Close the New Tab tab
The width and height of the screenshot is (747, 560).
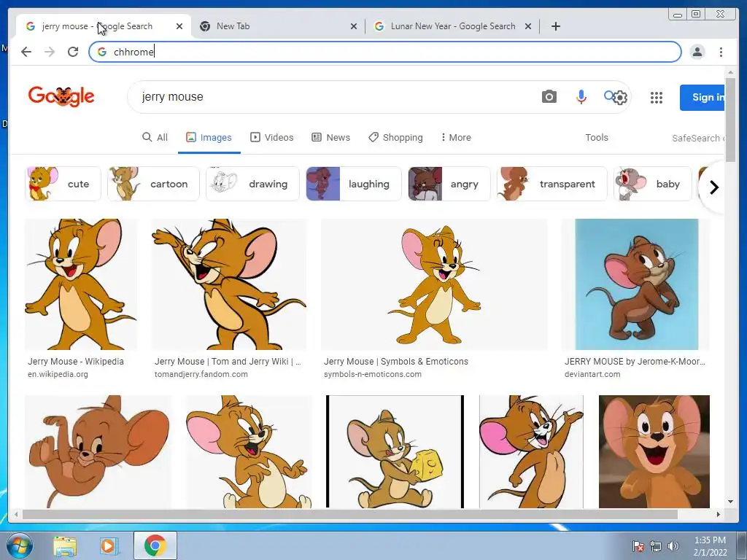click(x=354, y=26)
